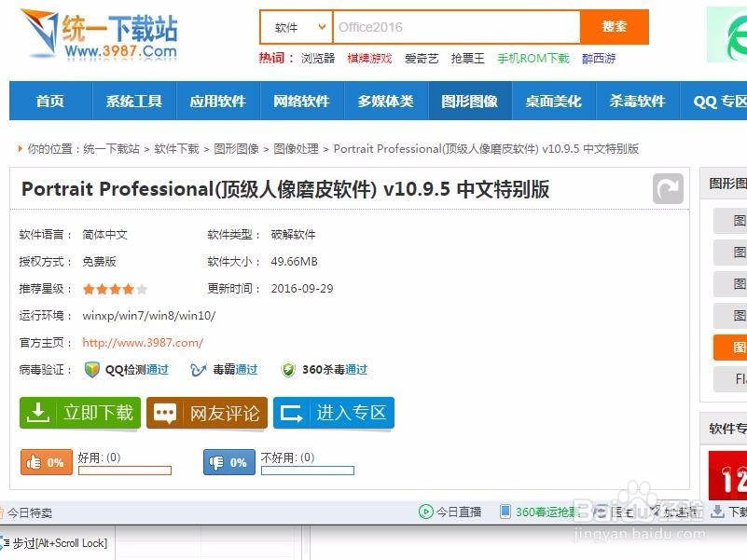Viewport: 747px width, 560px height.
Task: Click the gray share arrow icon beside title
Action: [x=668, y=189]
